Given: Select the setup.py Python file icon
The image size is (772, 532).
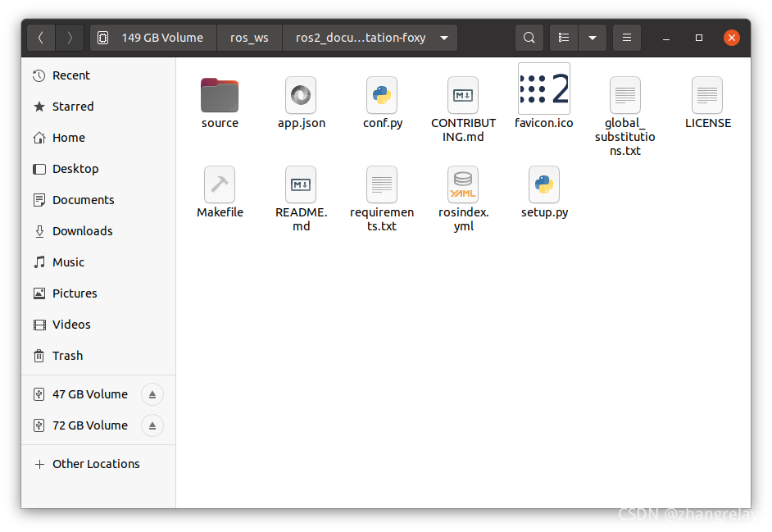Looking at the screenshot, I should tap(544, 184).
